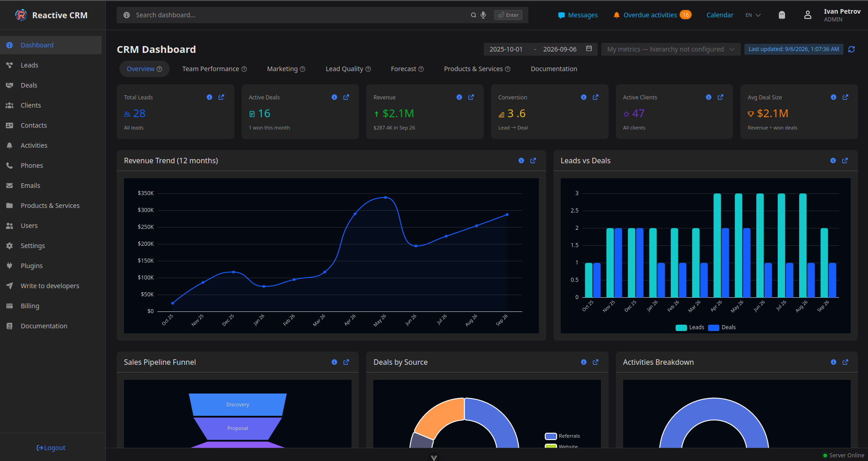Open the EN language dropdown
Image resolution: width=868 pixels, height=461 pixels.
tap(753, 15)
